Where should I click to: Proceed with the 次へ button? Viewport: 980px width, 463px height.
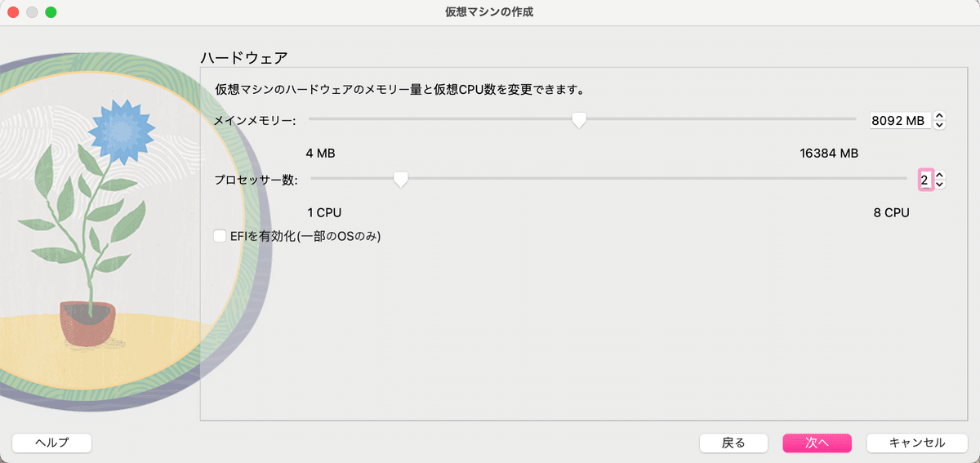[x=817, y=443]
